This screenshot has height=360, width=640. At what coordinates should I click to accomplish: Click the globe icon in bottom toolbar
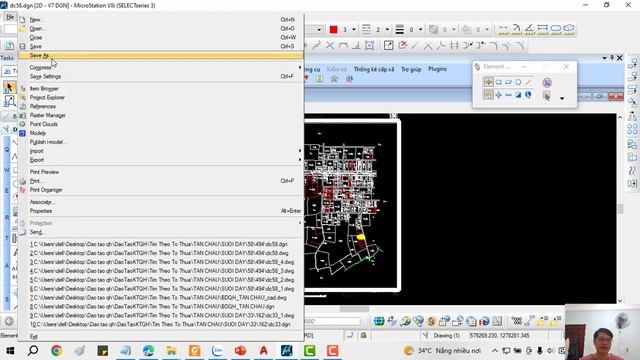coord(379,321)
